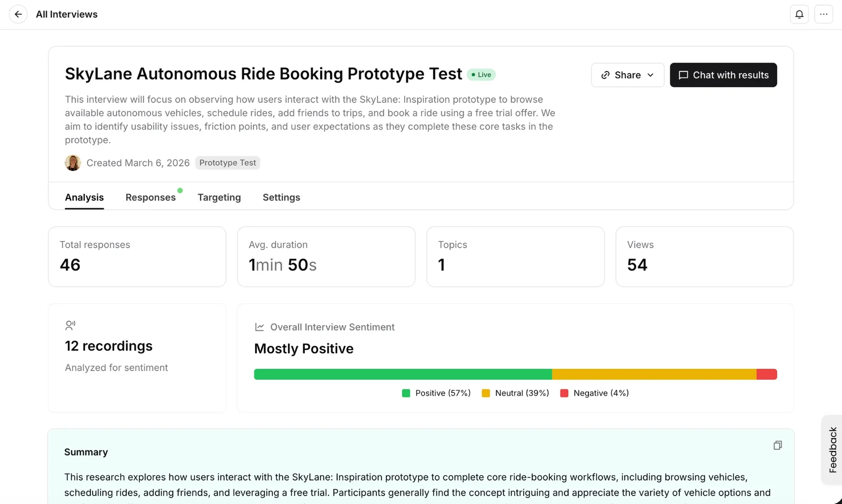This screenshot has height=504, width=842.
Task: Select the Total responses value 46
Action: click(x=70, y=265)
